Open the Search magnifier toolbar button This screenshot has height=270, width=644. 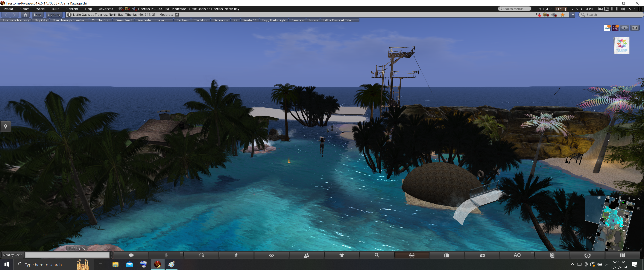tap(377, 255)
